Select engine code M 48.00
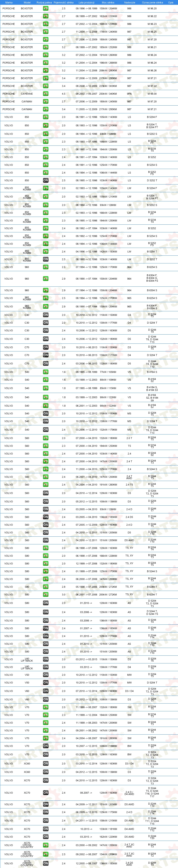Image resolution: width=178 pixels, height=868 pixels. point(152,94)
